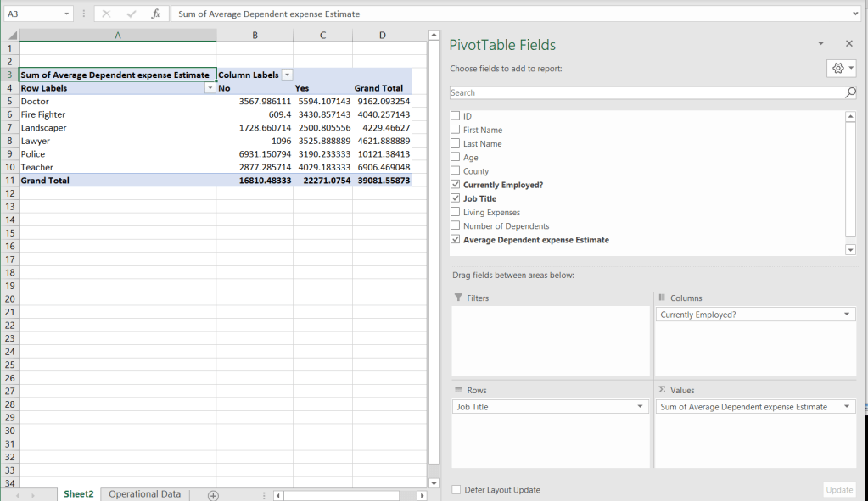Click the formula bar Cancel X icon

[x=106, y=14]
